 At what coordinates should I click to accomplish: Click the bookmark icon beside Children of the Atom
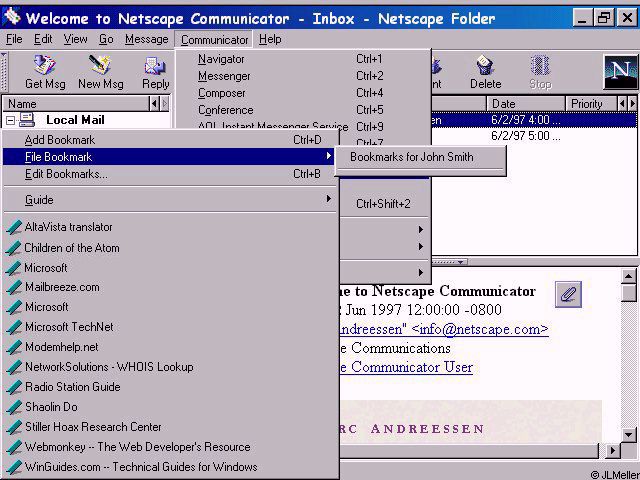click(14, 248)
